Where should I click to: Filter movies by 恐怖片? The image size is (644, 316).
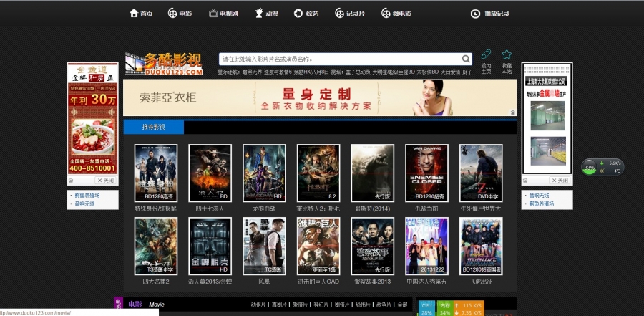[363, 305]
